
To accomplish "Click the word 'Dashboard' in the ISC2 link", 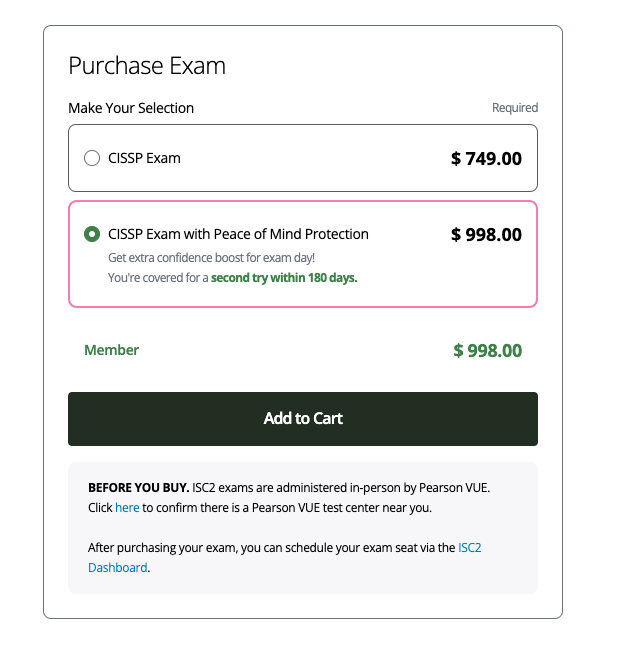I will (117, 567).
